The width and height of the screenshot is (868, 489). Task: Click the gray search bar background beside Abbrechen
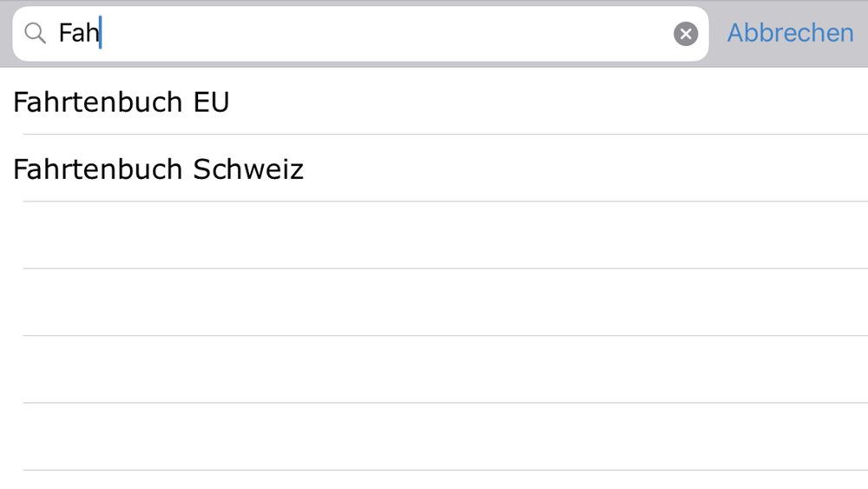[718, 34]
